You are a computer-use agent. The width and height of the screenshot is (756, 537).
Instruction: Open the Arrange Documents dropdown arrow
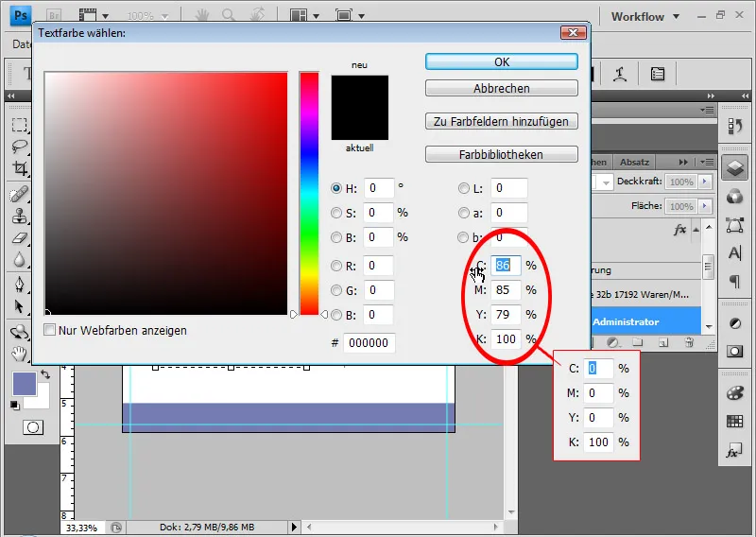(x=317, y=16)
